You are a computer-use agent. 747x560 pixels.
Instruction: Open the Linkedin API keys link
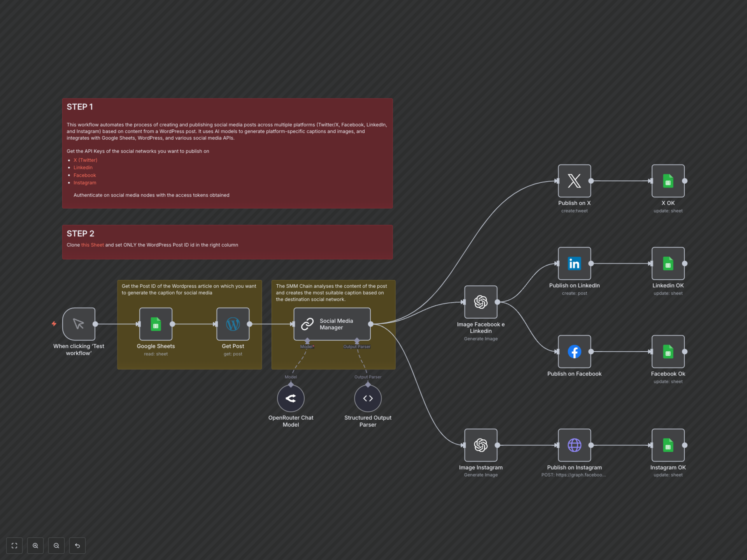click(83, 167)
